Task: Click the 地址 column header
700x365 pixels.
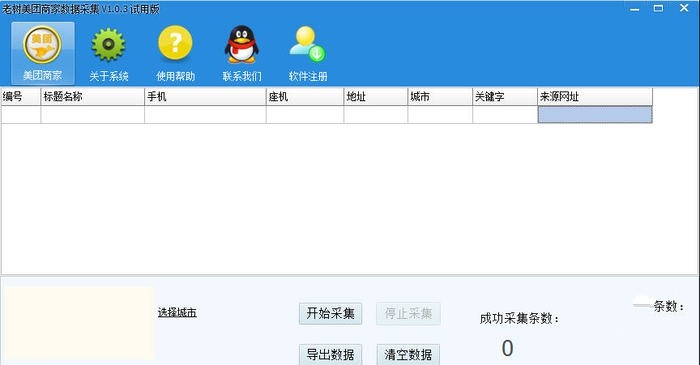Action: (x=375, y=97)
